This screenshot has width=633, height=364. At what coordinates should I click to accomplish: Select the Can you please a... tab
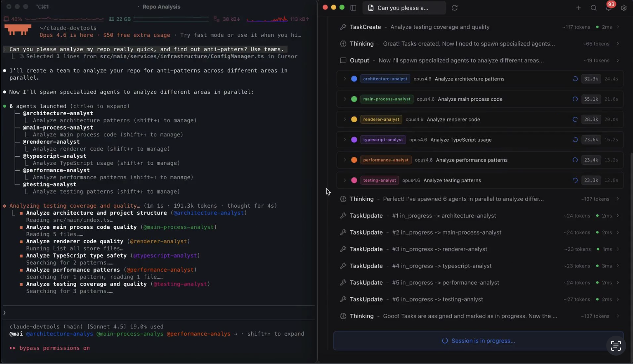click(404, 8)
